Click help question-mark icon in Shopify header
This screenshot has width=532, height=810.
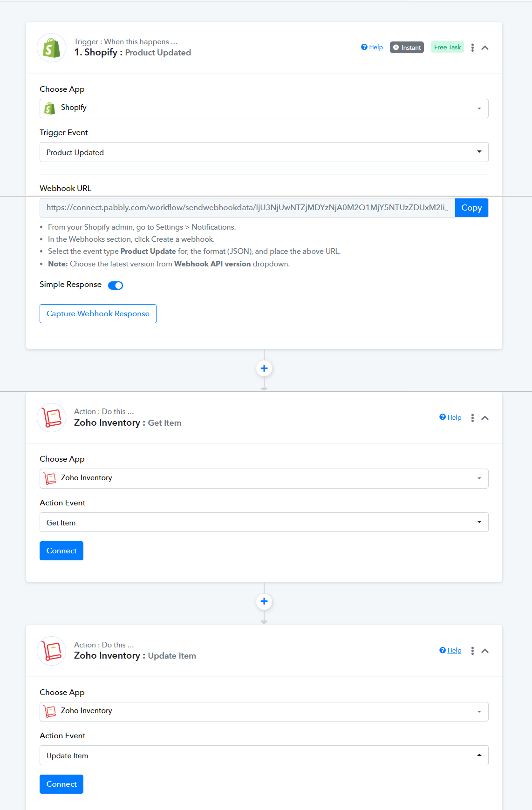pyautogui.click(x=364, y=47)
